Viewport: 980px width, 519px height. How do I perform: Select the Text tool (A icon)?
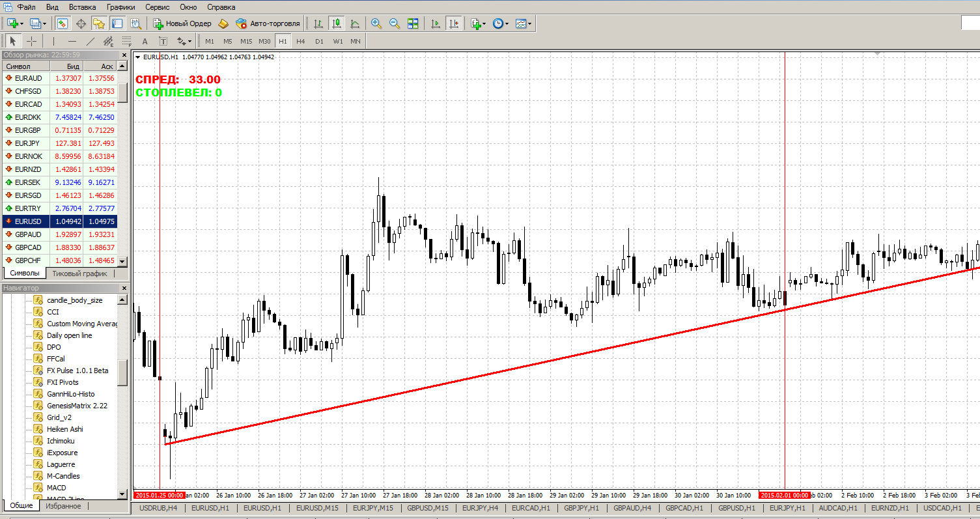point(145,41)
